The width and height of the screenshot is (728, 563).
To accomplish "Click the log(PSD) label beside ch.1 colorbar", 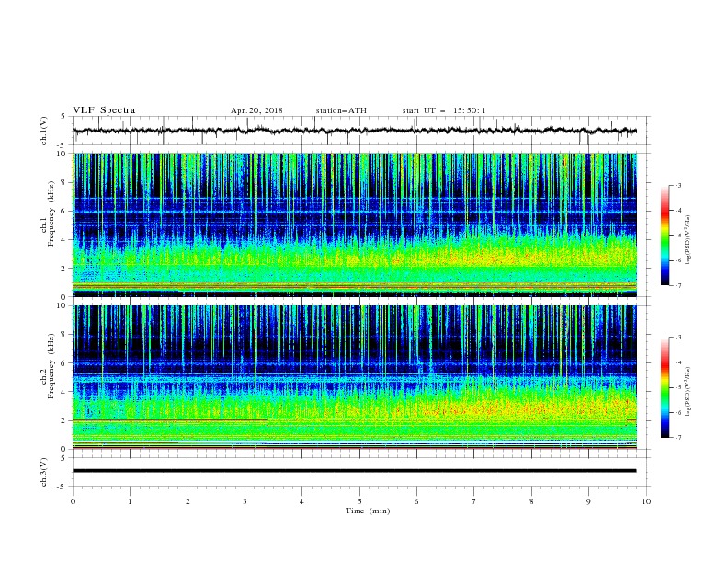I will 688,240.
